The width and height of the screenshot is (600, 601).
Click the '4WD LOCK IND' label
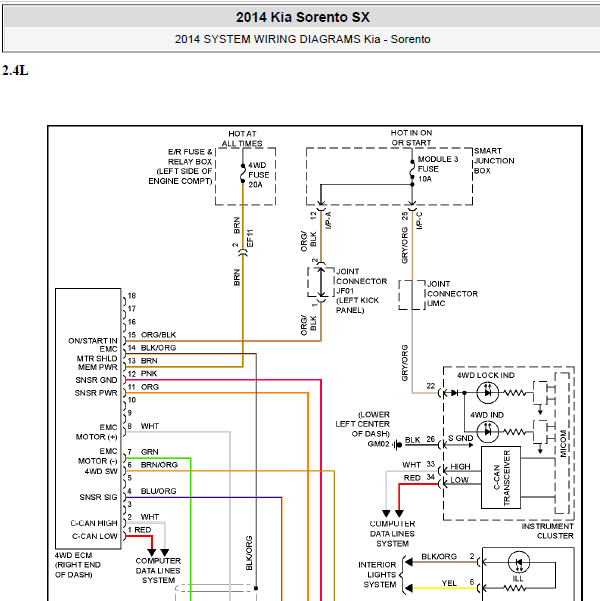pos(486,375)
